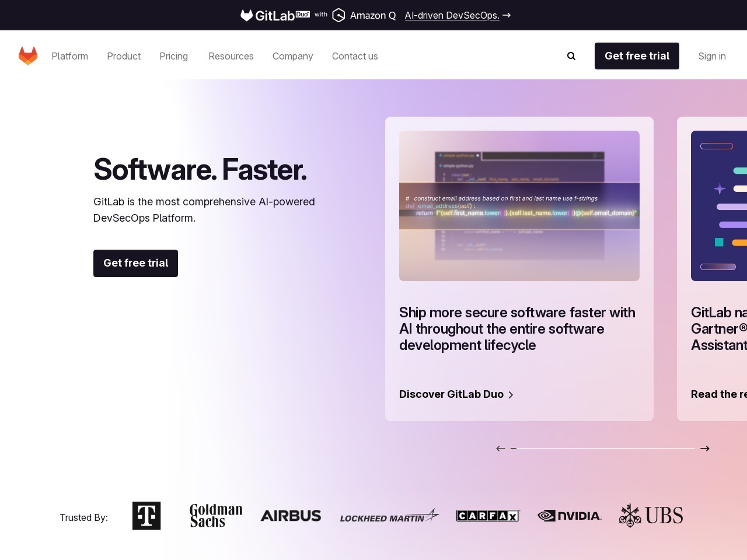
Task: Click the UBS logo
Action: pyautogui.click(x=651, y=516)
